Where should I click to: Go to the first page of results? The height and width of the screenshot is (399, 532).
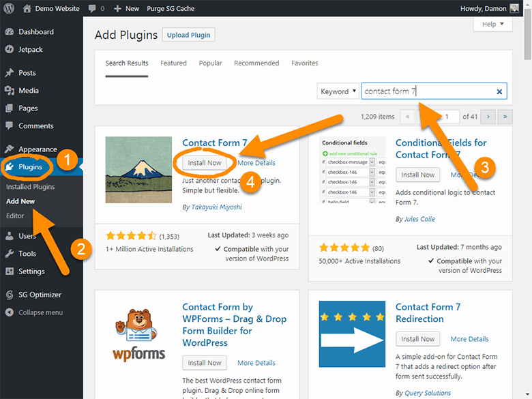tap(407, 117)
